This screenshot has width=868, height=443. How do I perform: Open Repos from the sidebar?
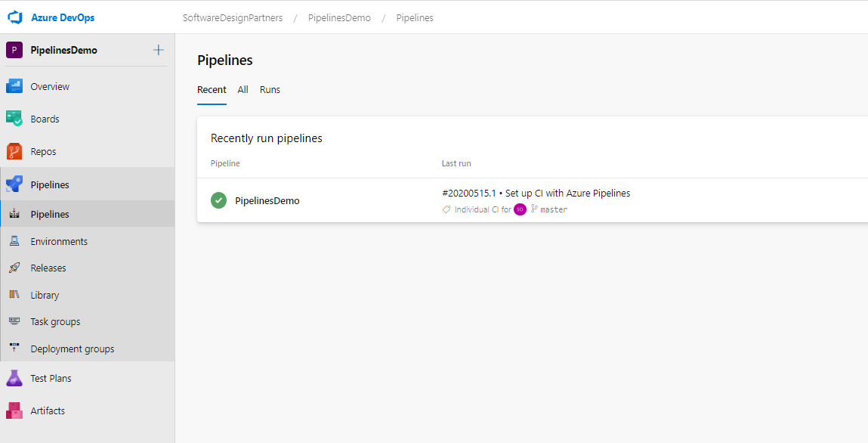tap(42, 151)
